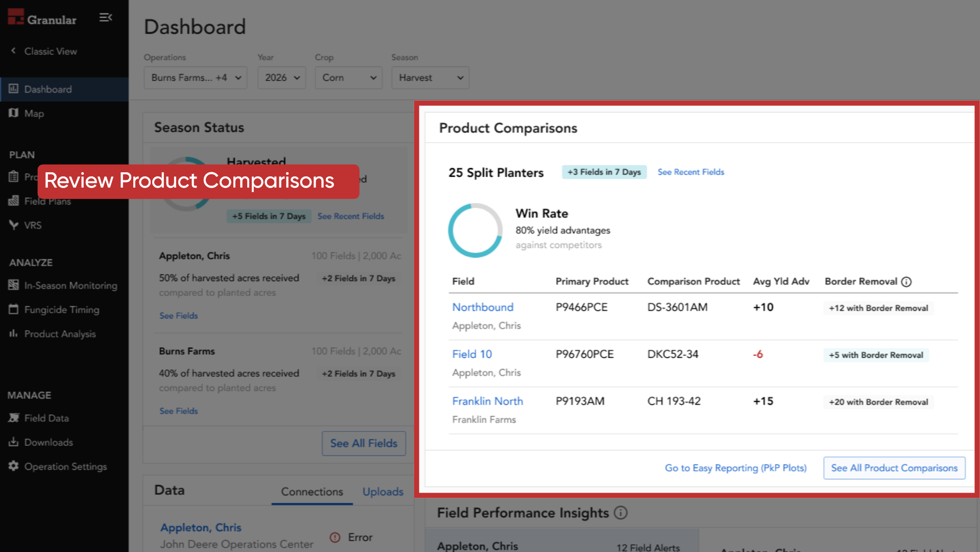Click the Avg Yld Adv column header

781,282
